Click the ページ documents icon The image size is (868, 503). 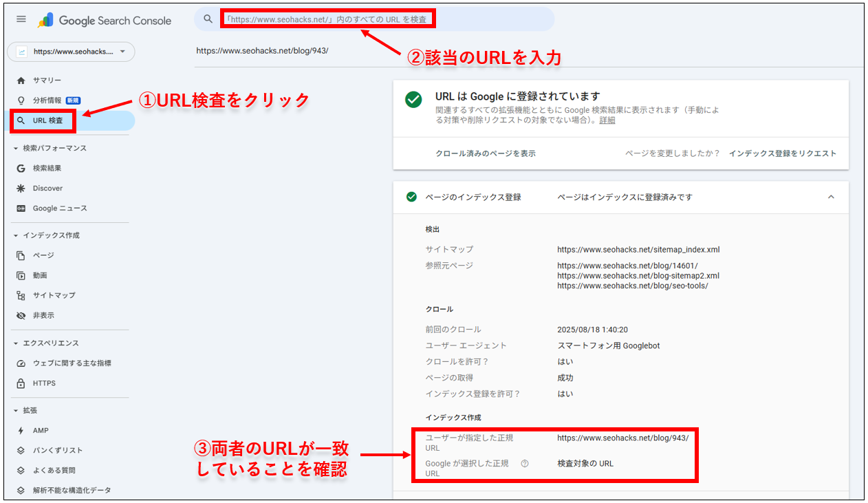(21, 255)
